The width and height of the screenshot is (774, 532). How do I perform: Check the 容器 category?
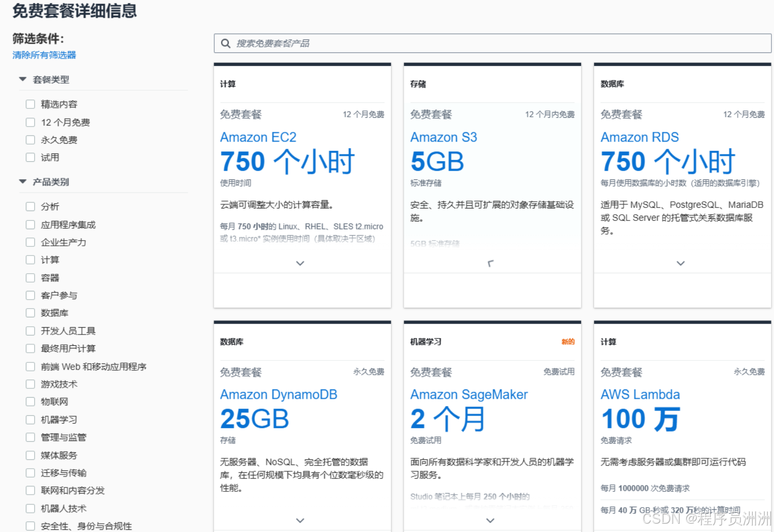31,278
